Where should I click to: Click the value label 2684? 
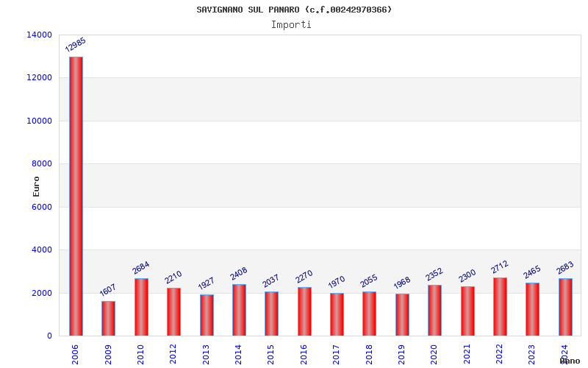coord(140,267)
